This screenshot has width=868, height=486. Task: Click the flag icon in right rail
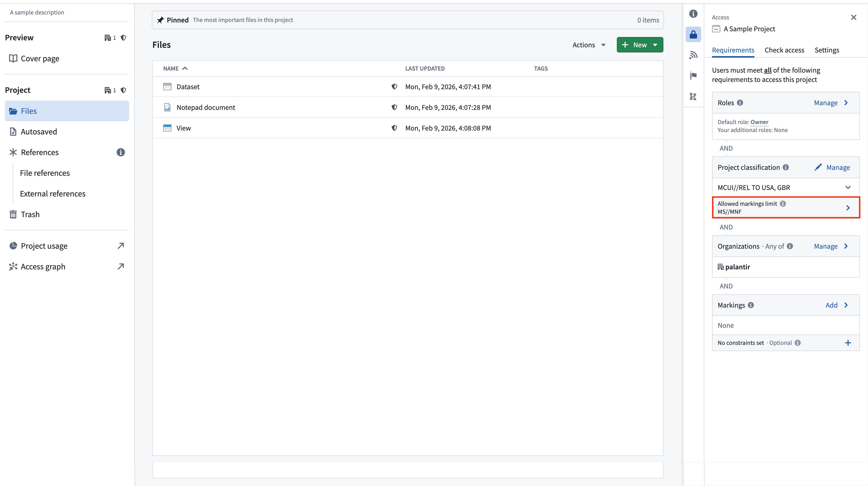click(693, 76)
